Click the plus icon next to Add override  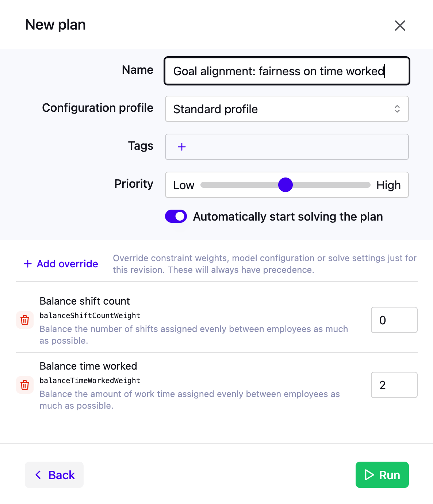click(x=27, y=263)
